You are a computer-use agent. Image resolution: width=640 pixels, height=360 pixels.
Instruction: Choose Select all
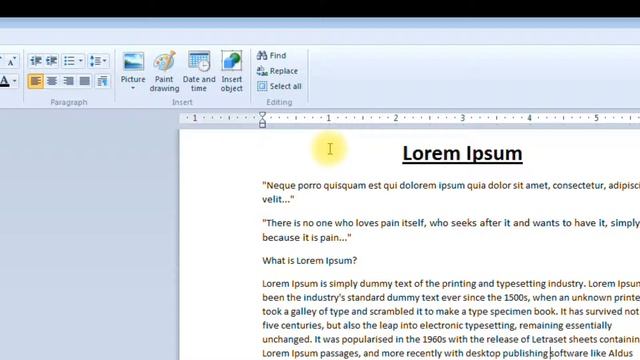pyautogui.click(x=279, y=86)
